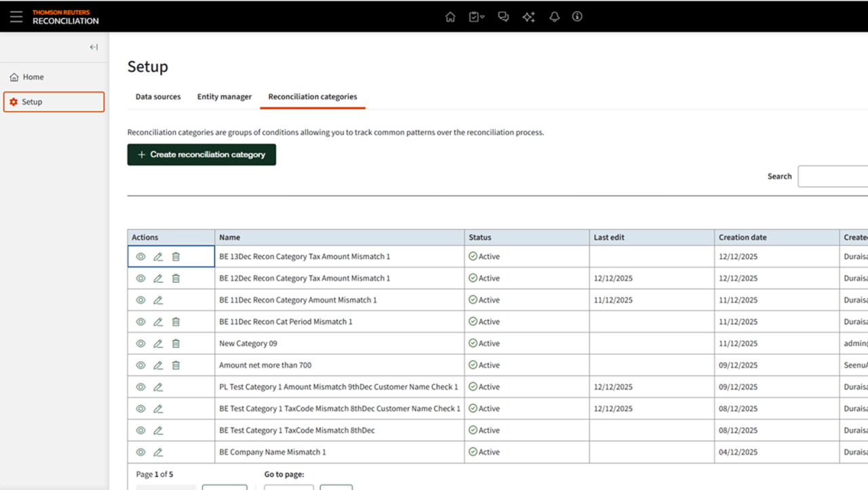Edit BE 12Dec Recon Category Tax Amount Mismatch

tap(158, 278)
